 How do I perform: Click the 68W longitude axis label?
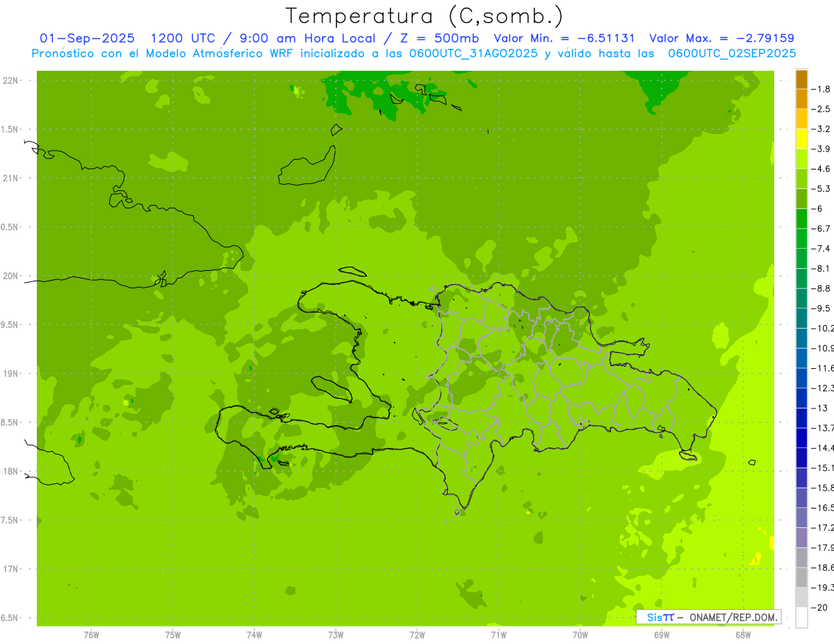pyautogui.click(x=743, y=634)
